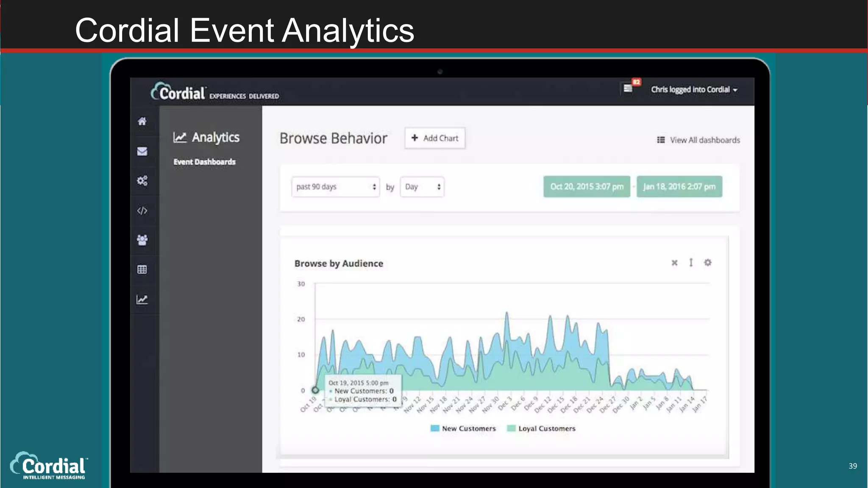This screenshot has width=868, height=488.
Task: Click the '30' y-axis value
Action: tap(301, 284)
